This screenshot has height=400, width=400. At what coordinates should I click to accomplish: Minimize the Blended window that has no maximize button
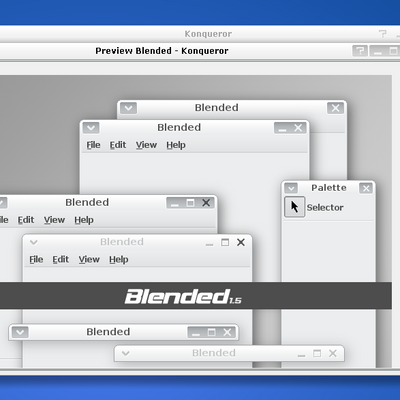coord(282,128)
